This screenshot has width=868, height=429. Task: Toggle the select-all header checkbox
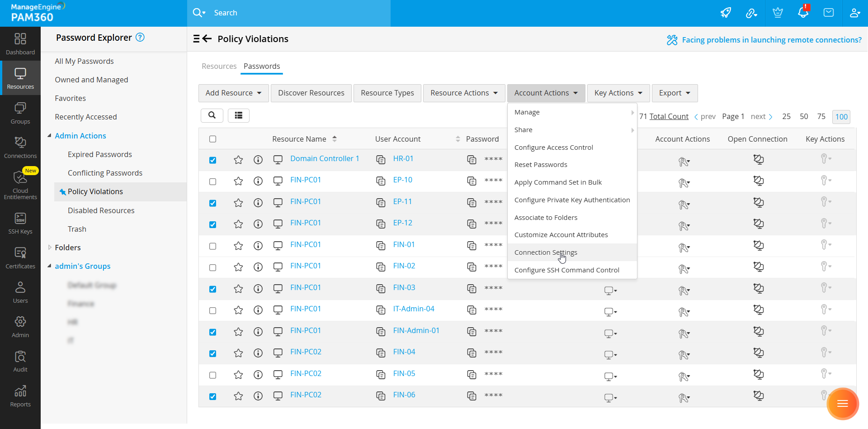click(x=213, y=139)
